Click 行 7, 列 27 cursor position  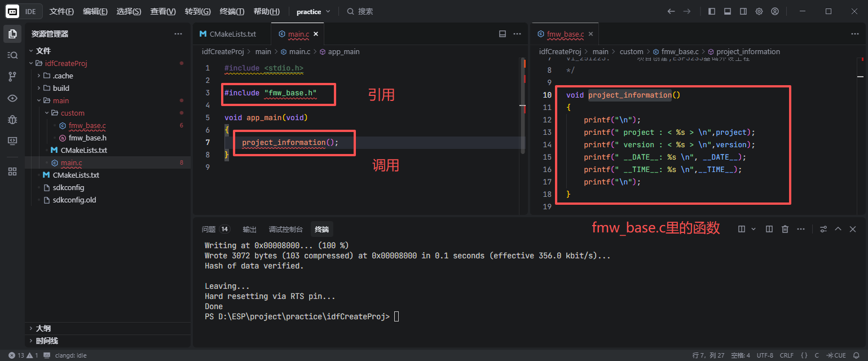coord(708,355)
